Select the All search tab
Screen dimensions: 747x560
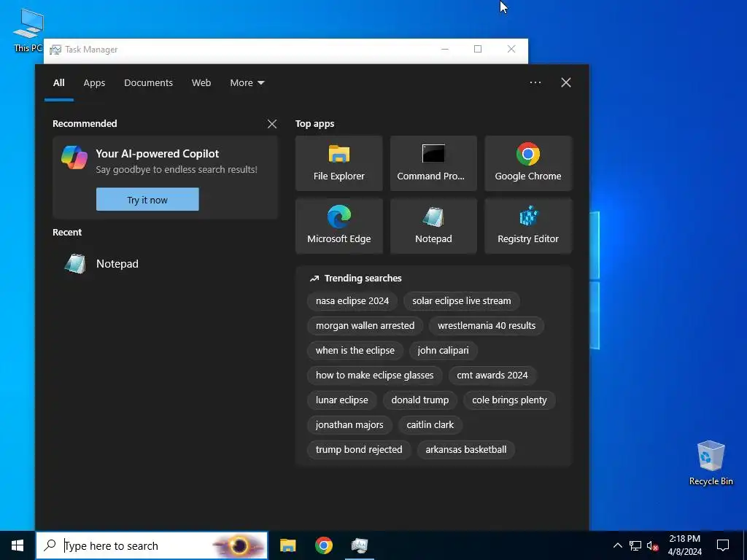(58, 83)
